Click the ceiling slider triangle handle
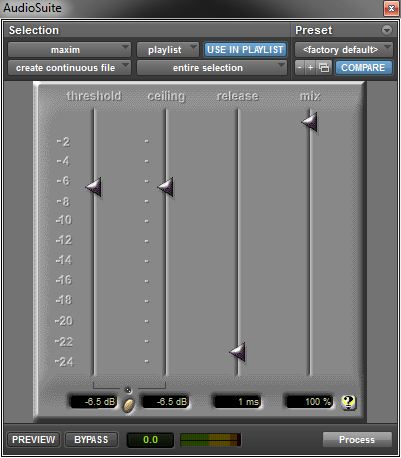 [166, 187]
